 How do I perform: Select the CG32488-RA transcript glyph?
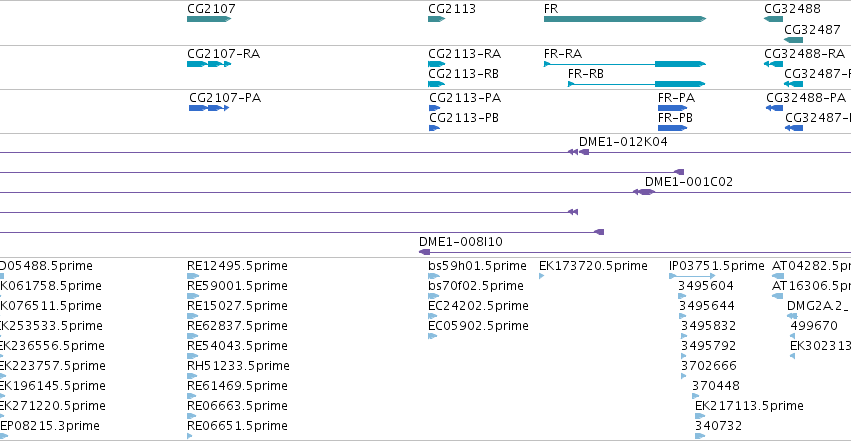[773, 64]
